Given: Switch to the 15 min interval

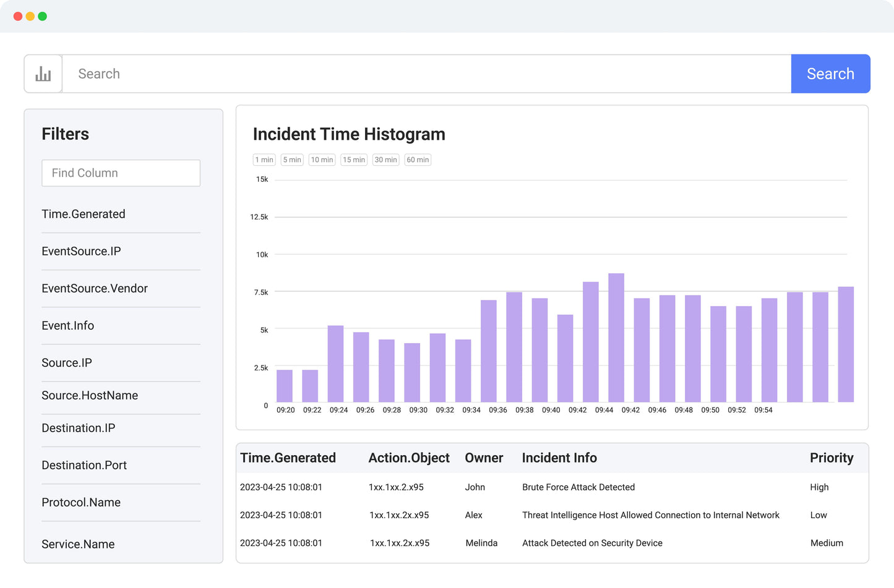Looking at the screenshot, I should click(x=353, y=160).
